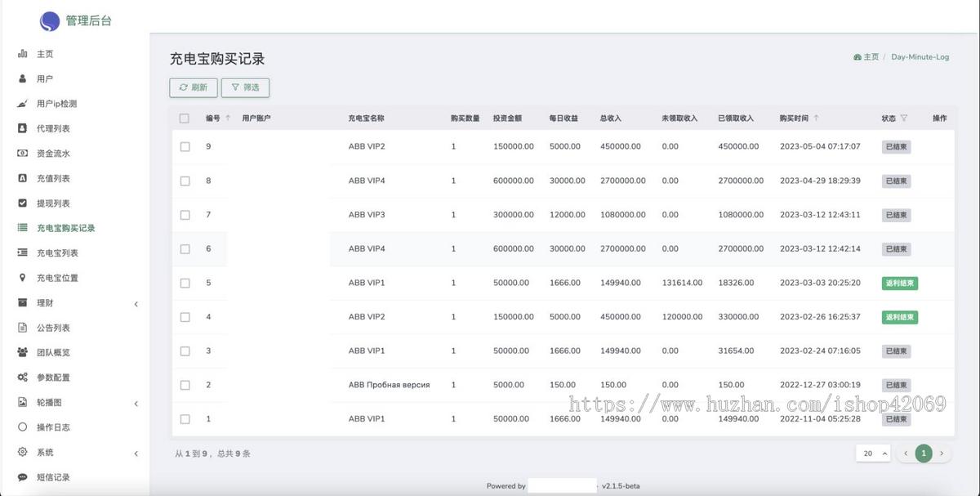
Task: Click the 主页 home icon in sidebar
Action: [x=23, y=54]
